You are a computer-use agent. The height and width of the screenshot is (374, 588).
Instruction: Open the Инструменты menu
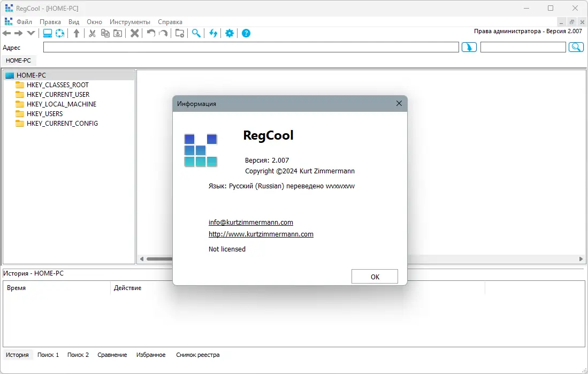click(130, 22)
